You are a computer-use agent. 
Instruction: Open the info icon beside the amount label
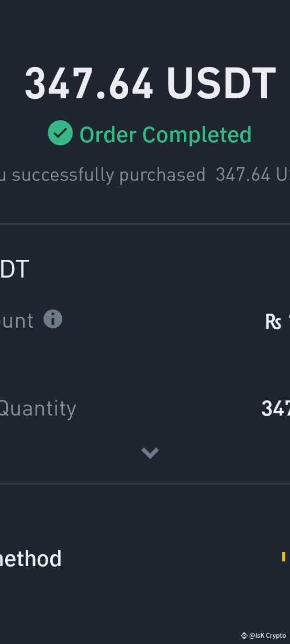pos(52,319)
